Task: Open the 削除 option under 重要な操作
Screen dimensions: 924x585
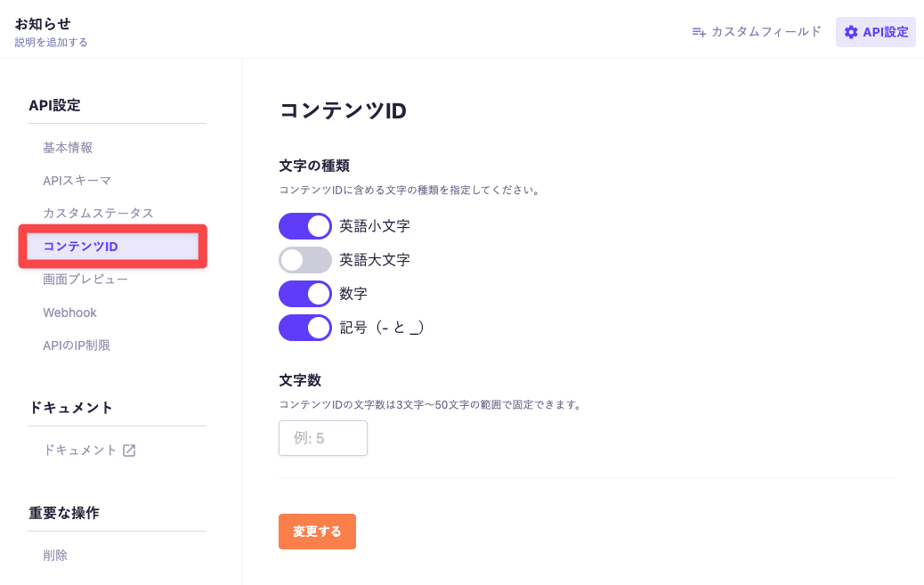Action: [56, 555]
